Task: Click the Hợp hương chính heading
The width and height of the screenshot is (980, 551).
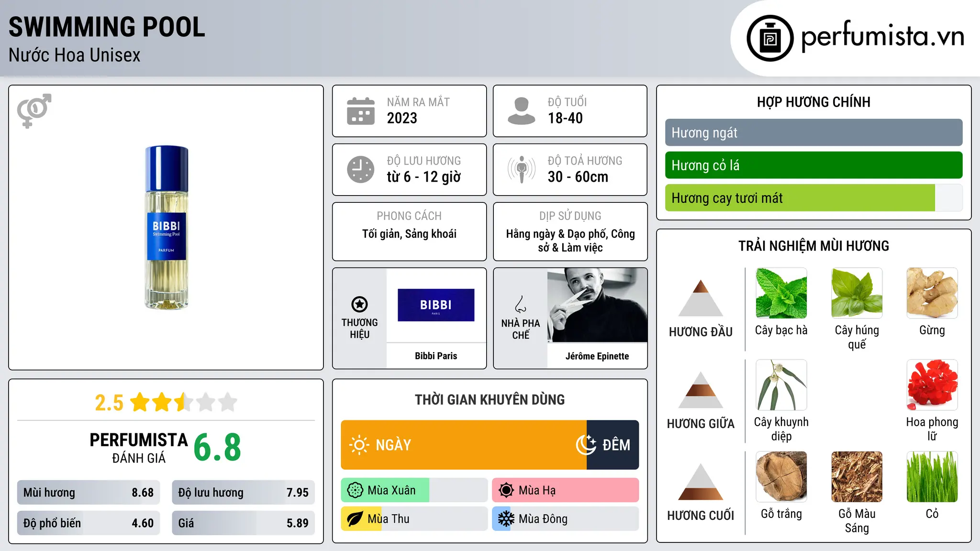Action: click(813, 102)
